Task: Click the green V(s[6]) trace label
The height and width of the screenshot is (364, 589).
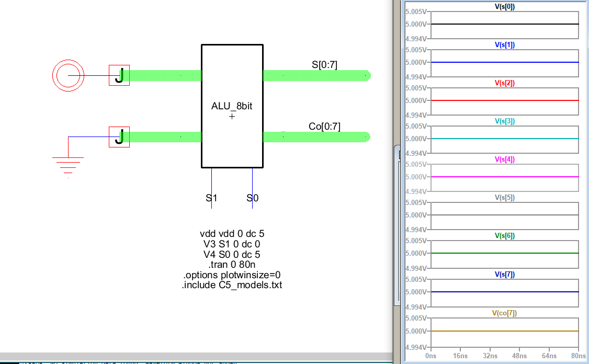Action: click(x=504, y=236)
